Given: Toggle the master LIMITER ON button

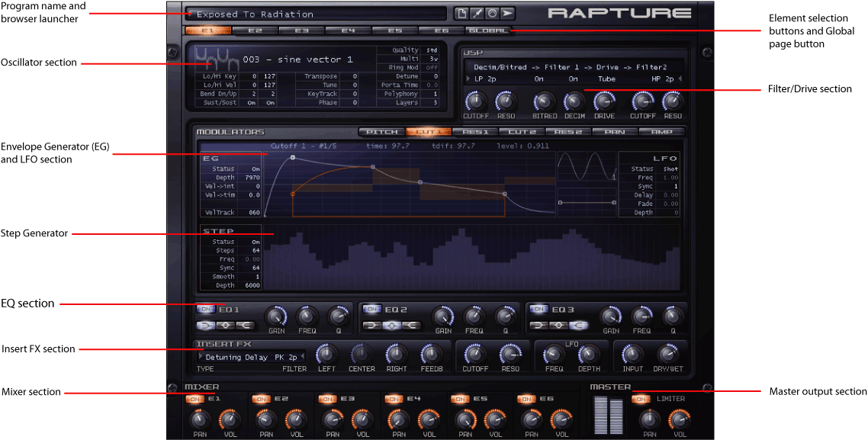Looking at the screenshot, I should tap(642, 399).
